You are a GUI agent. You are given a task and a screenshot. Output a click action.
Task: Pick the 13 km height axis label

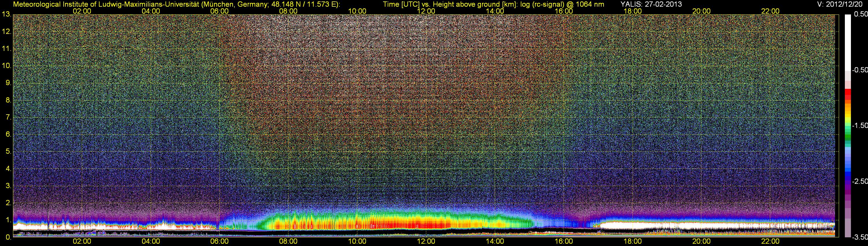point(6,14)
